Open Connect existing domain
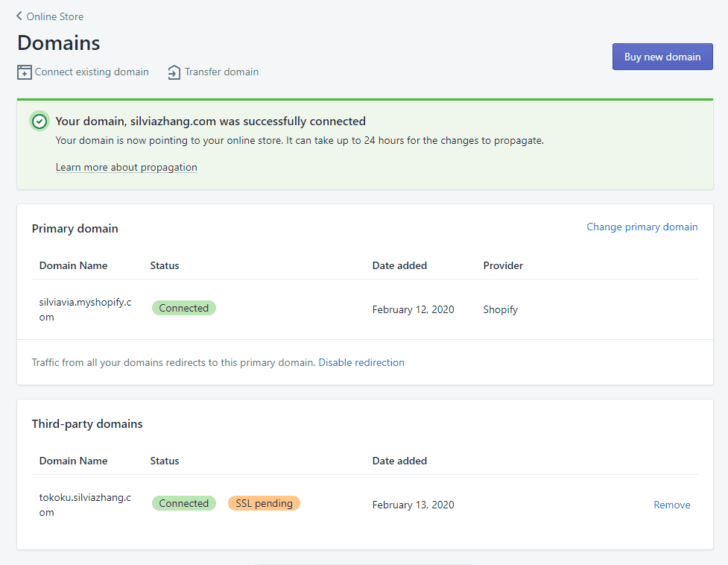Viewport: 728px width, 565px height. tap(92, 72)
